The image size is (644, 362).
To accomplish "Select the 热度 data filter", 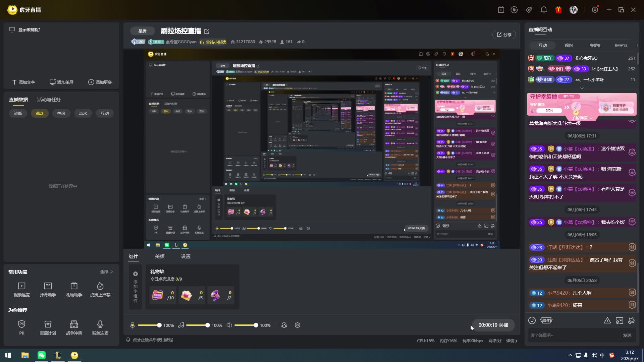I will pyautogui.click(x=61, y=113).
